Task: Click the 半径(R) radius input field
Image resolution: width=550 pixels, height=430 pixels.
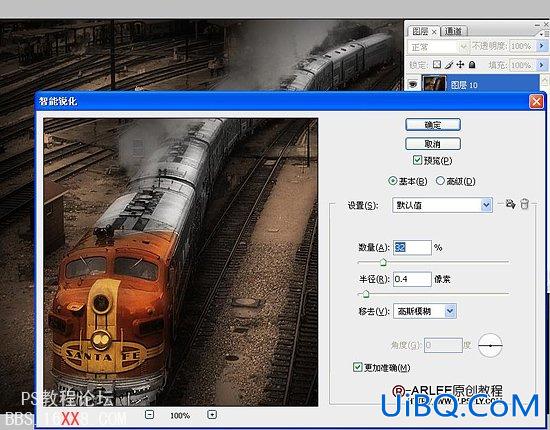Action: 412,279
